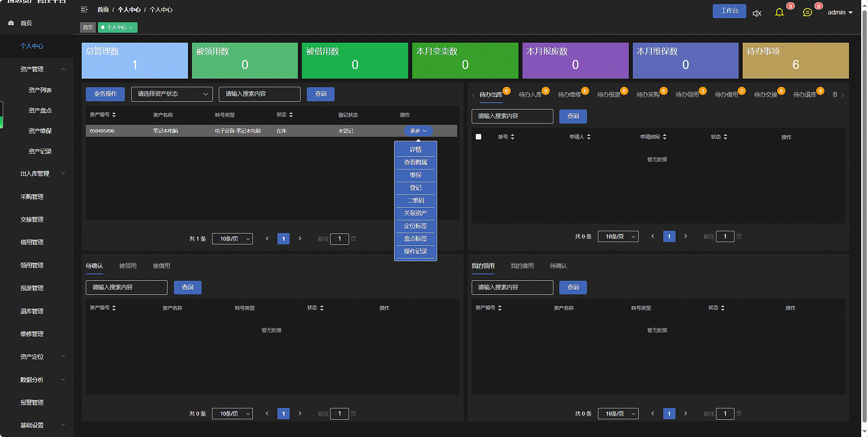The width and height of the screenshot is (868, 437).
Task: Open the 请选择资产状态 dropdown
Action: tap(172, 94)
